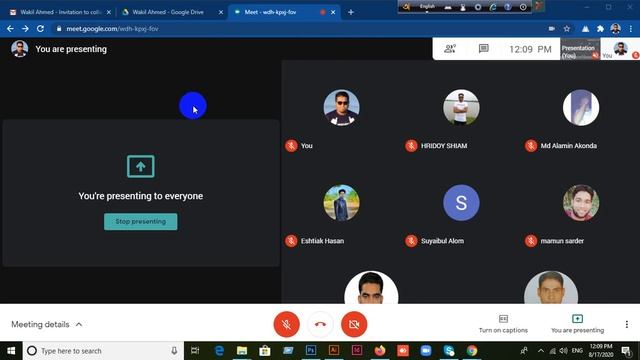The height and width of the screenshot is (360, 640).
Task: Open Microsoft Edge from taskbar
Action: coord(219,351)
